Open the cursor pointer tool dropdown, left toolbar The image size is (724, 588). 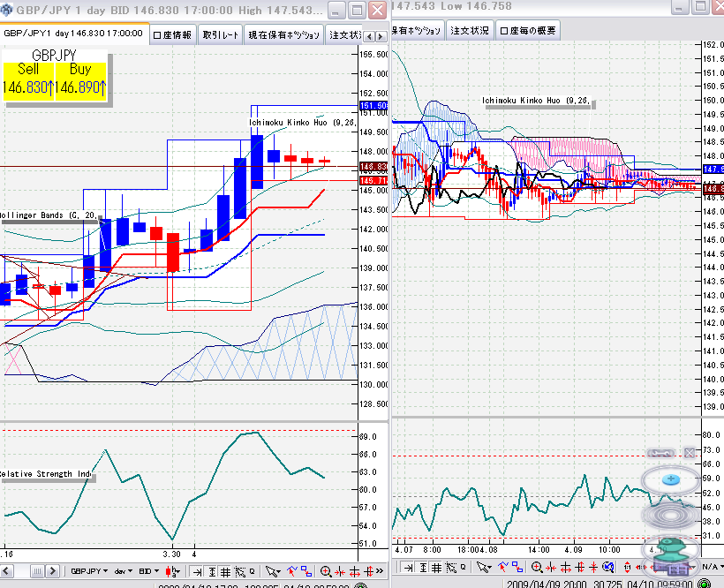[273, 572]
